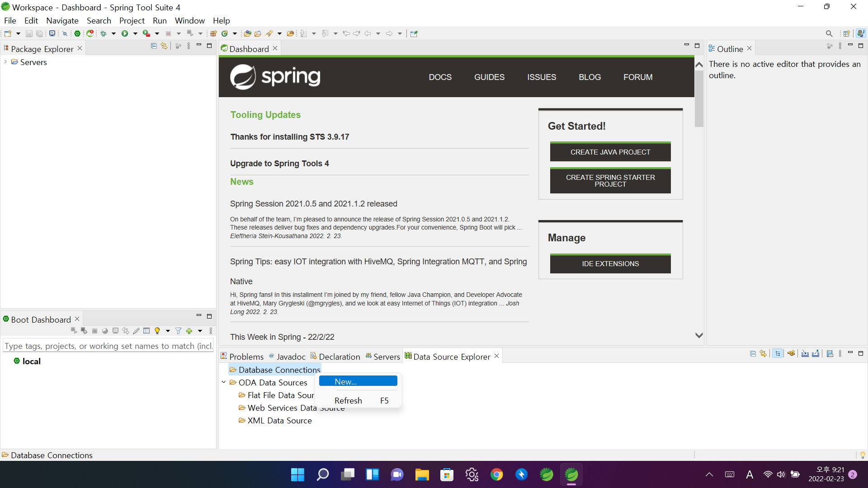Collapse all in Package Explorer

154,46
